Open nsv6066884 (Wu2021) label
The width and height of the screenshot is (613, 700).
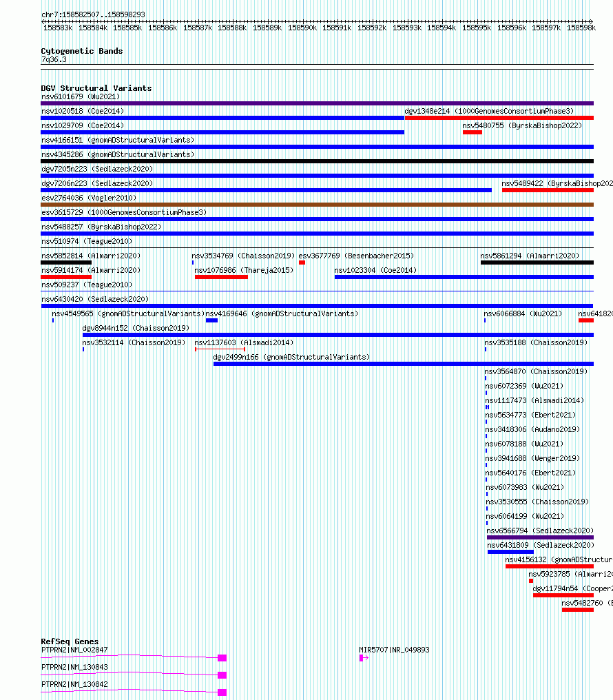[x=523, y=314]
